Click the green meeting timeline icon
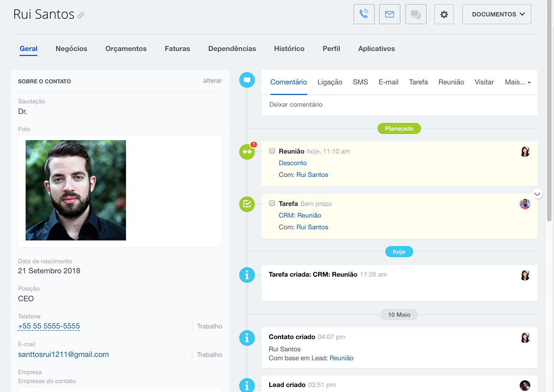Image resolution: width=554 pixels, height=392 pixels. pyautogui.click(x=247, y=152)
